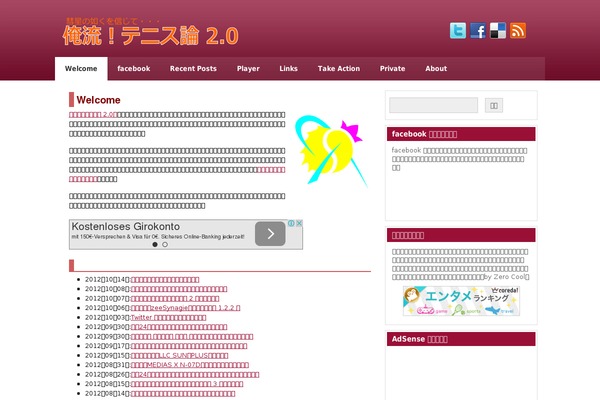The height and width of the screenshot is (400, 600).
Task: Select the Welcome tab
Action: click(81, 69)
